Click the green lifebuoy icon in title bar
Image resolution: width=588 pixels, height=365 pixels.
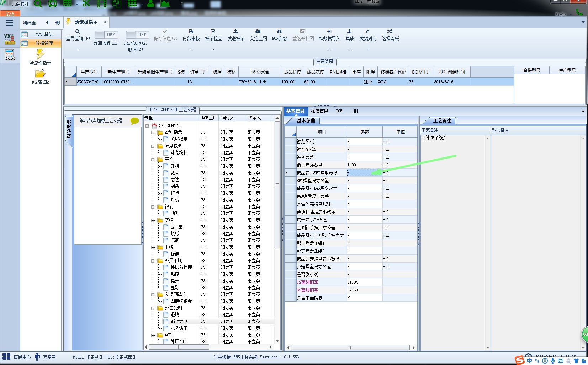point(53,4)
